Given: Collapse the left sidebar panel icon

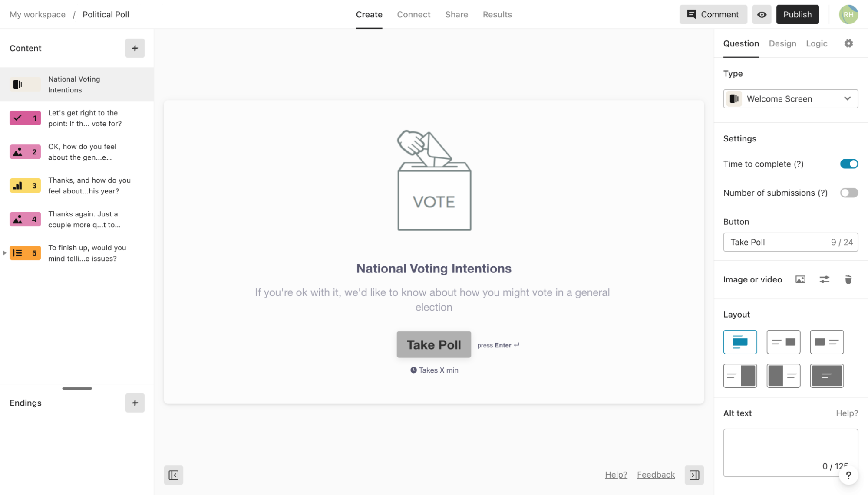Looking at the screenshot, I should (174, 475).
